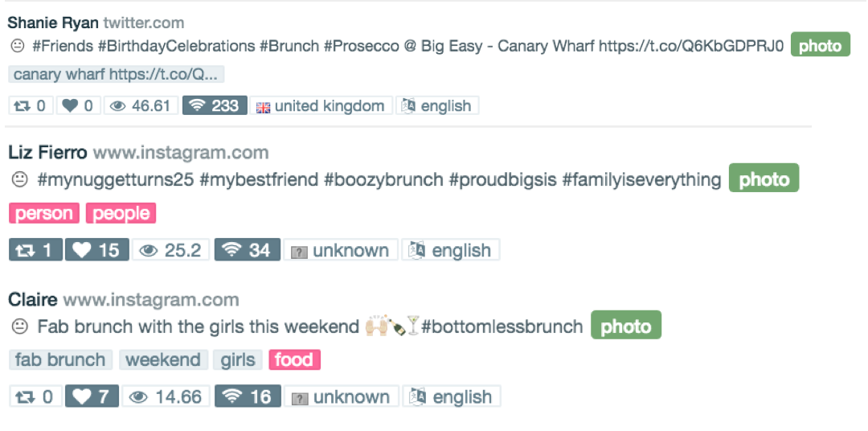868x431 pixels.
Task: Click the unknown country tag on Liz Fierro's post
Action: pyautogui.click(x=341, y=250)
